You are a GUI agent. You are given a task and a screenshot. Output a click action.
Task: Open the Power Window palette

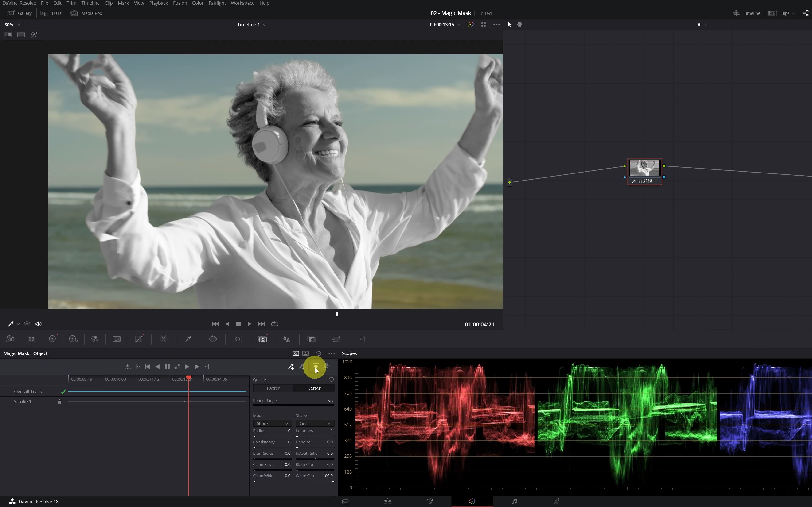213,339
